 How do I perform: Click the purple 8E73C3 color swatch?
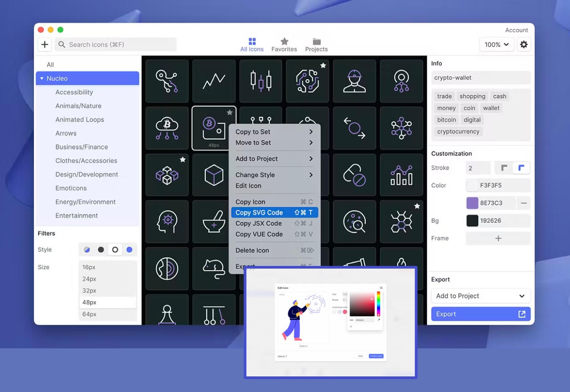(x=472, y=203)
